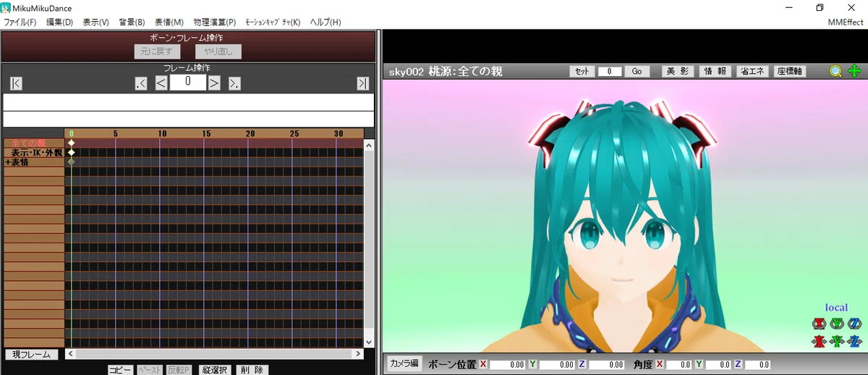Image resolution: width=868 pixels, height=375 pixels.
Task: Click the 現フレーム button
Action: tap(32, 355)
